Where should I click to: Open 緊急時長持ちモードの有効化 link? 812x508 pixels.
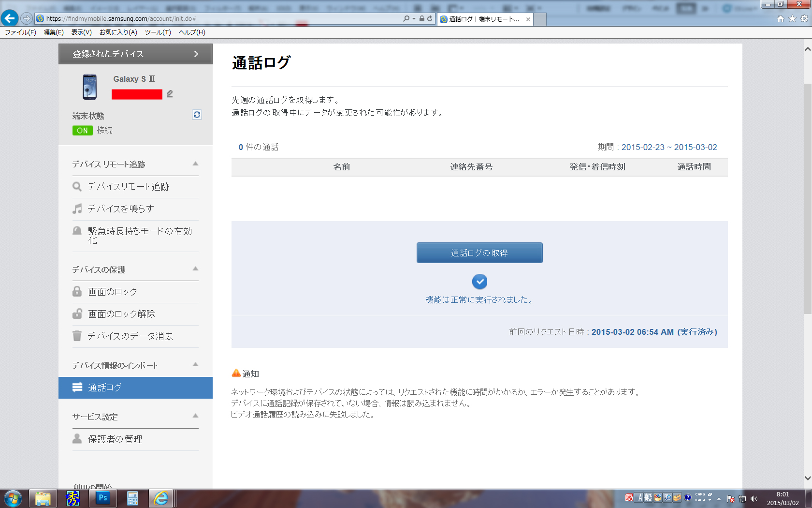[140, 235]
